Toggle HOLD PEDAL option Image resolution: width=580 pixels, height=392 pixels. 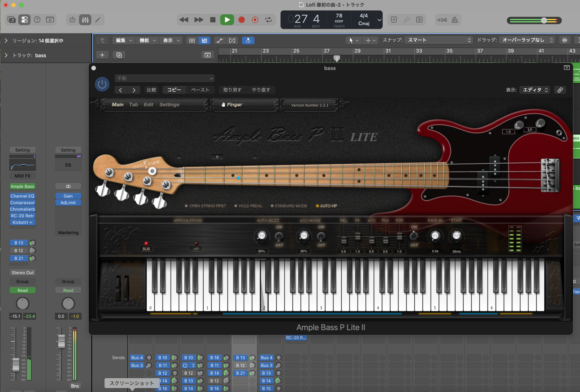click(248, 206)
